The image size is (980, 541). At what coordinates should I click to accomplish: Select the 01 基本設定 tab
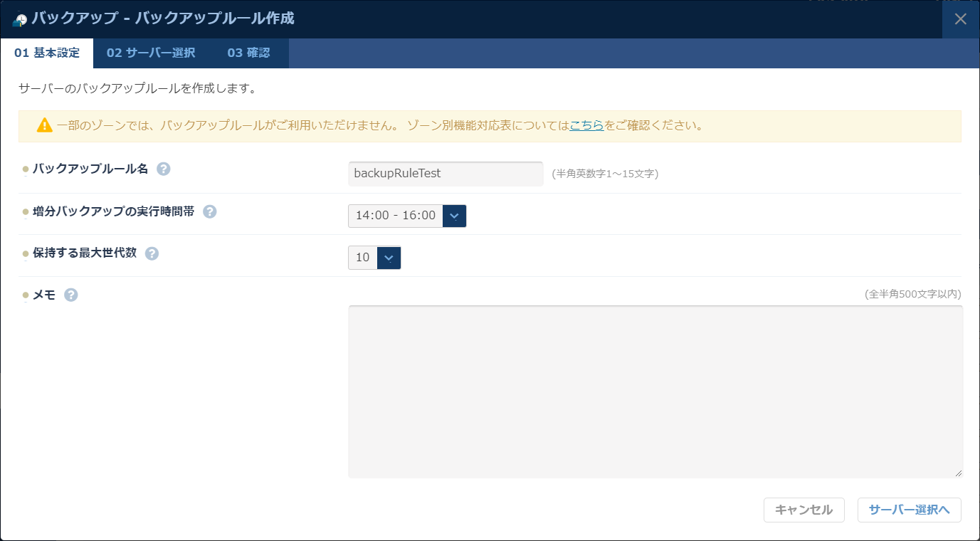pyautogui.click(x=46, y=53)
